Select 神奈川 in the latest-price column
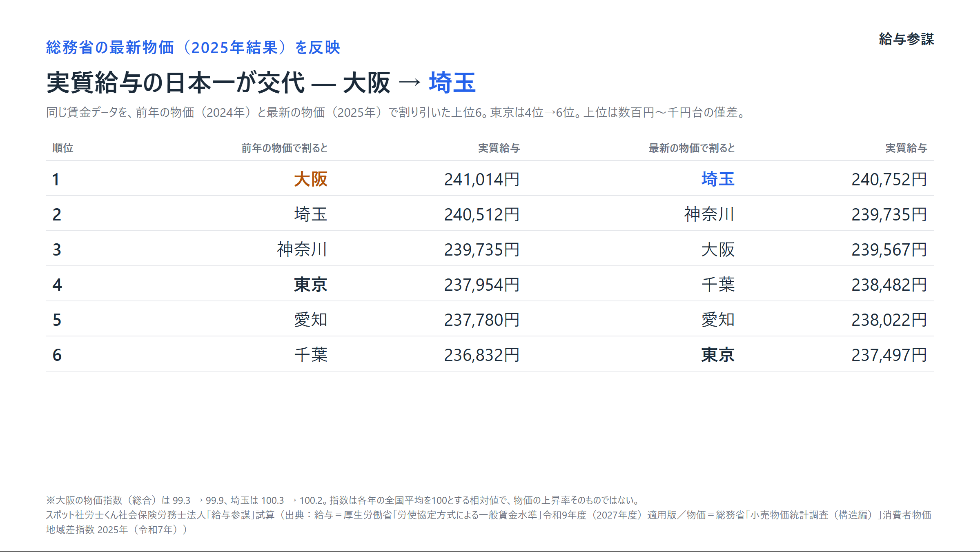Viewport: 980px width, 552px height. click(x=710, y=214)
